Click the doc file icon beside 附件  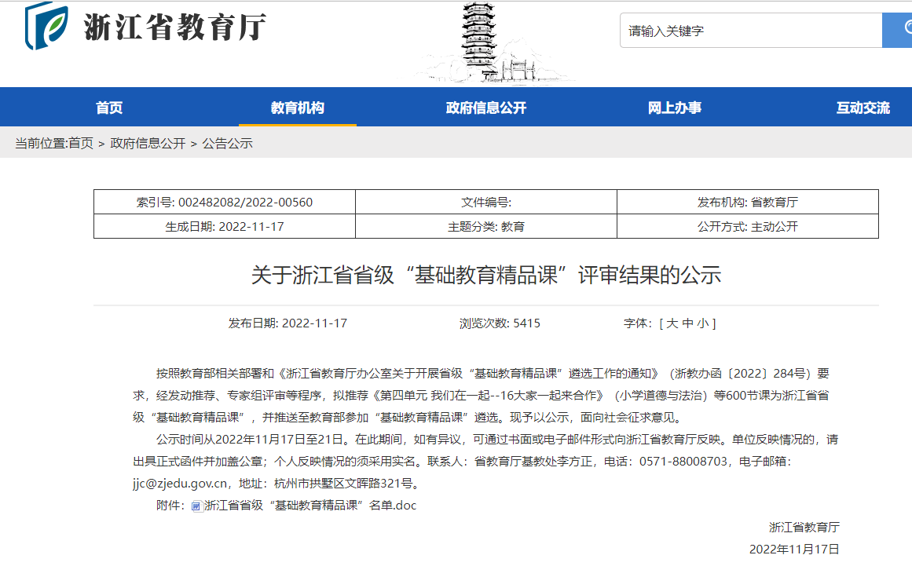(x=196, y=506)
